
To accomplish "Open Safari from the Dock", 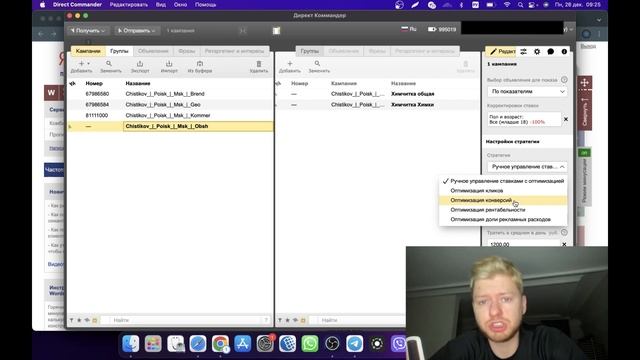I will click(x=198, y=344).
